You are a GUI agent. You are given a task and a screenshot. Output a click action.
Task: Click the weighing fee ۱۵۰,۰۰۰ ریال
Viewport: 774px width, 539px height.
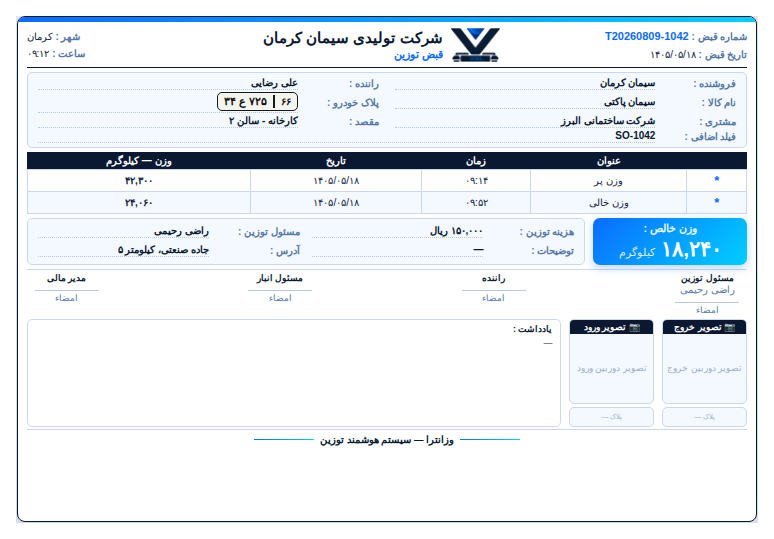pyautogui.click(x=456, y=231)
